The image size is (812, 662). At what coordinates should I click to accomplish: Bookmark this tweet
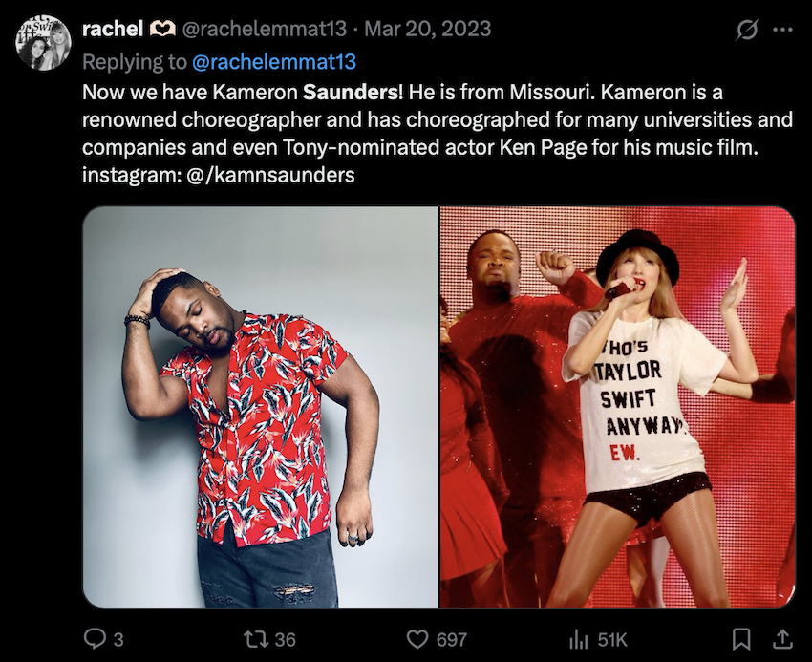coord(740,639)
